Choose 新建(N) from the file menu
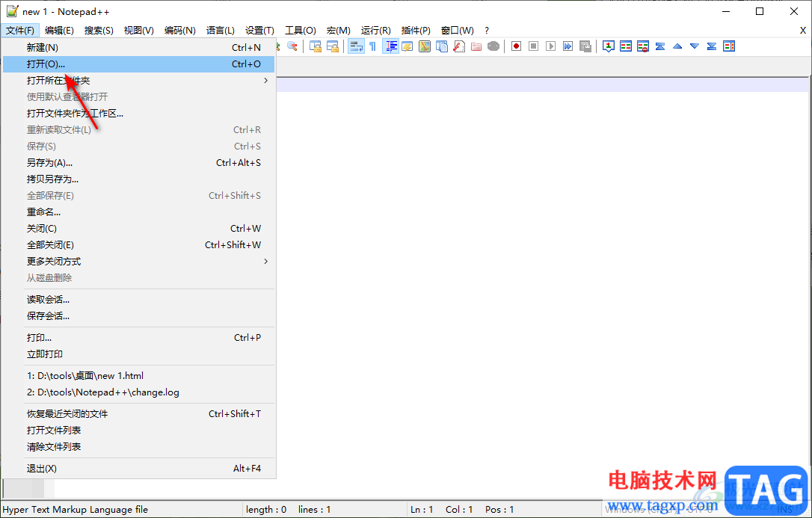The image size is (812, 518). 139,48
